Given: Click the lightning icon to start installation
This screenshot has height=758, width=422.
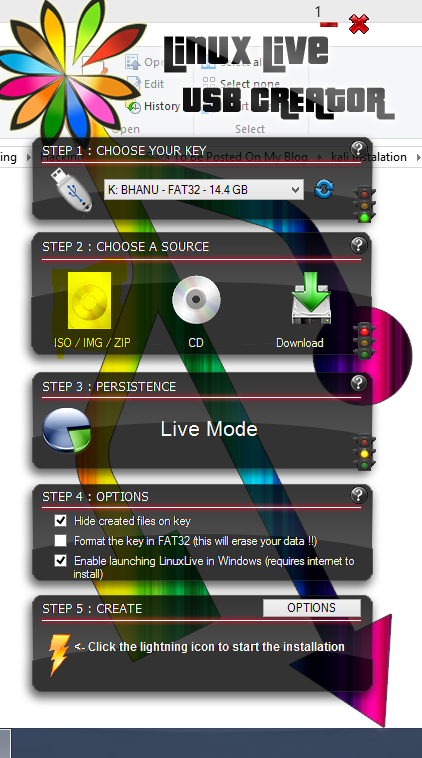Looking at the screenshot, I should pos(59,654).
